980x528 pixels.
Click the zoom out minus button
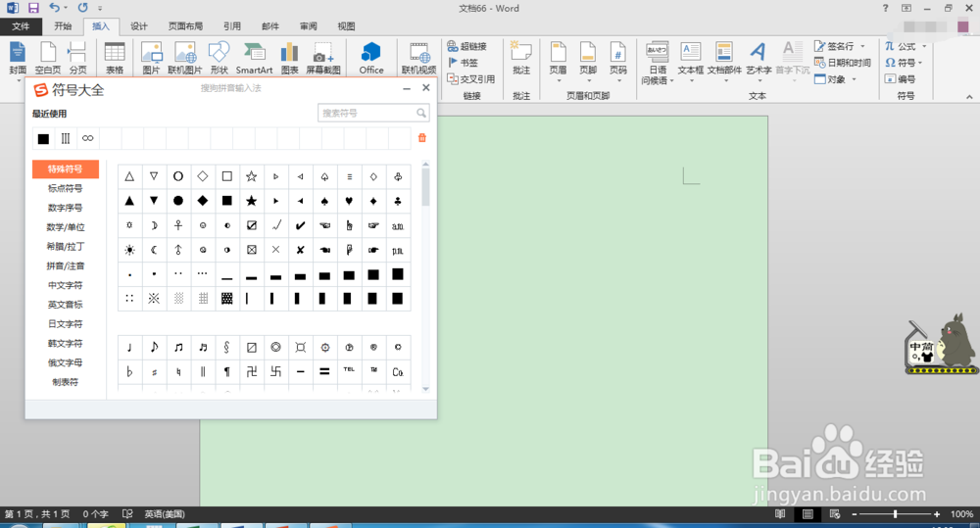(855, 513)
